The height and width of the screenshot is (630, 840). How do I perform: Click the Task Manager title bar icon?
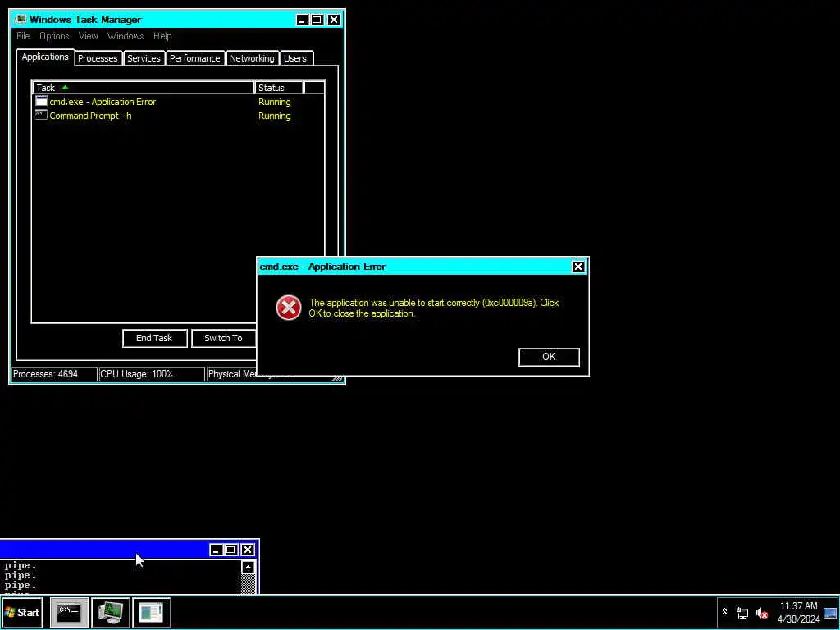21,20
